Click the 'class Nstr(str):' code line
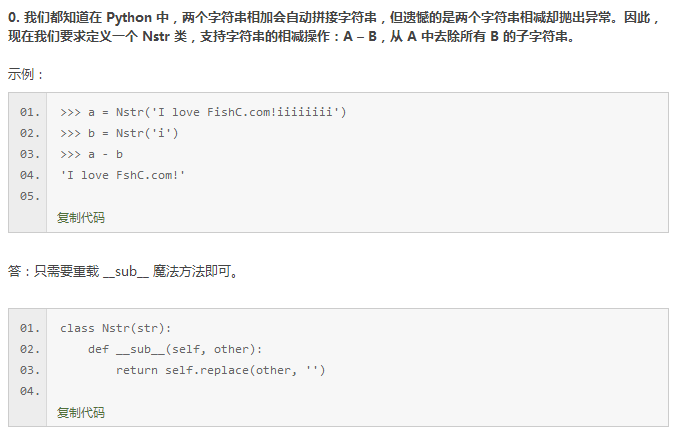Screen dimensions: 673x429 116,328
